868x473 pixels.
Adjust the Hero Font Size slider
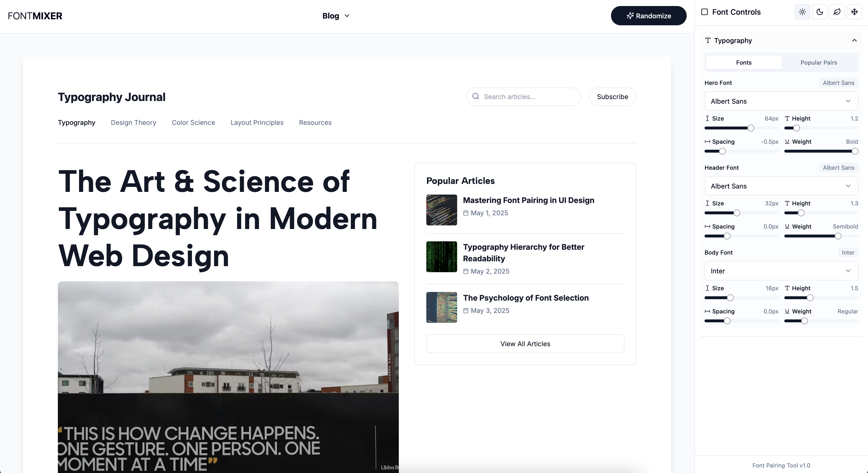[741, 128]
